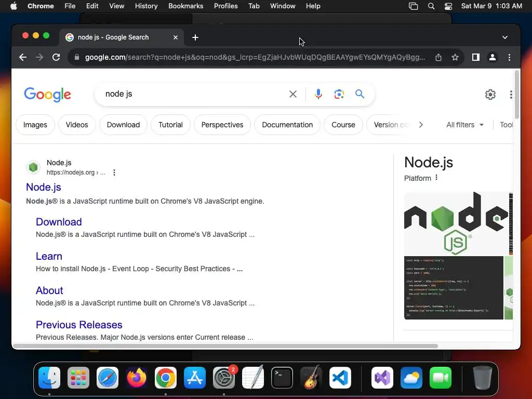Click the address bar URL
The image size is (532, 399).
tap(255, 57)
